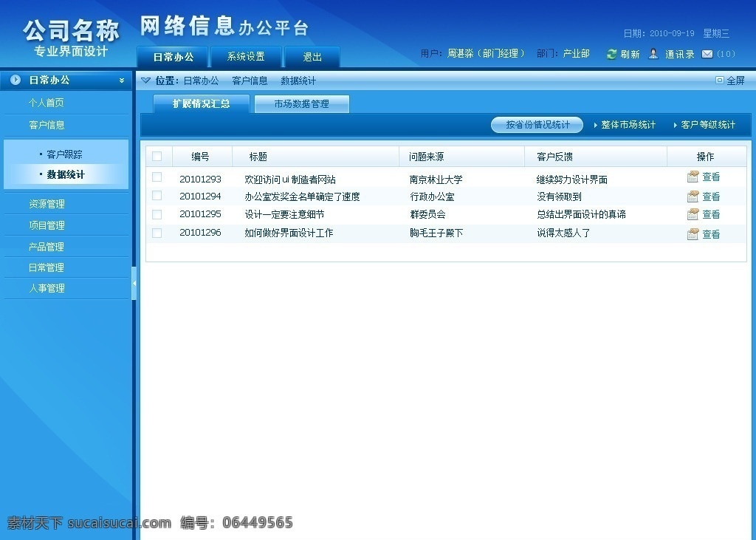The height and width of the screenshot is (540, 756).
Task: Click the view icon in row 20101294
Action: 693,196
